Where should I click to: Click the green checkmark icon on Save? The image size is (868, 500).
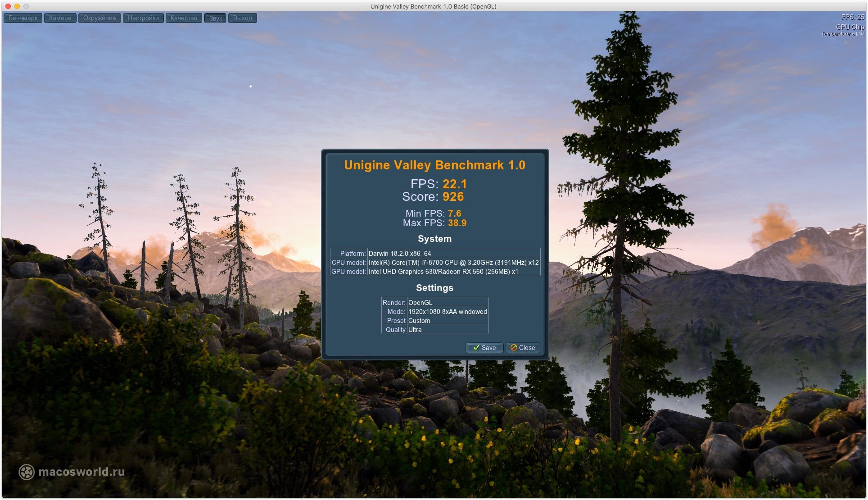476,348
